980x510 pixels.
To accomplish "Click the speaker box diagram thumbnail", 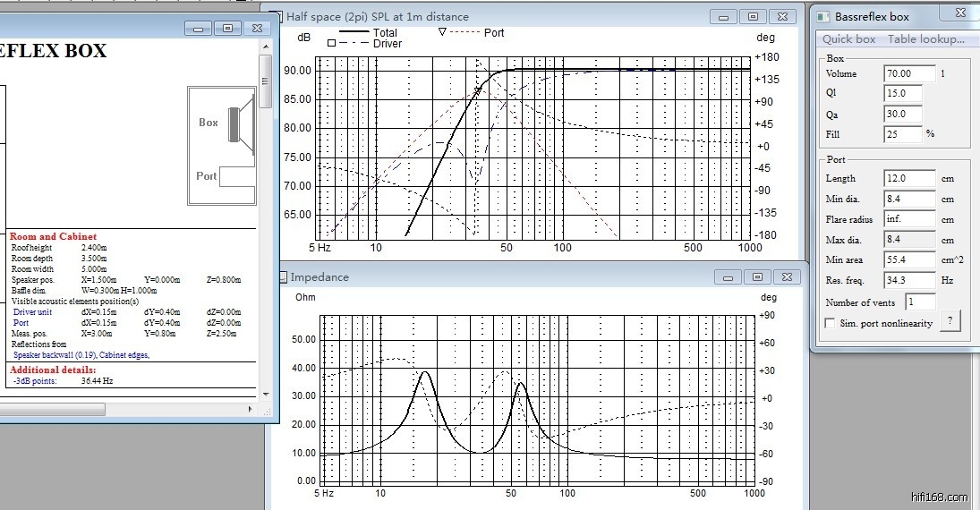I will pyautogui.click(x=222, y=146).
